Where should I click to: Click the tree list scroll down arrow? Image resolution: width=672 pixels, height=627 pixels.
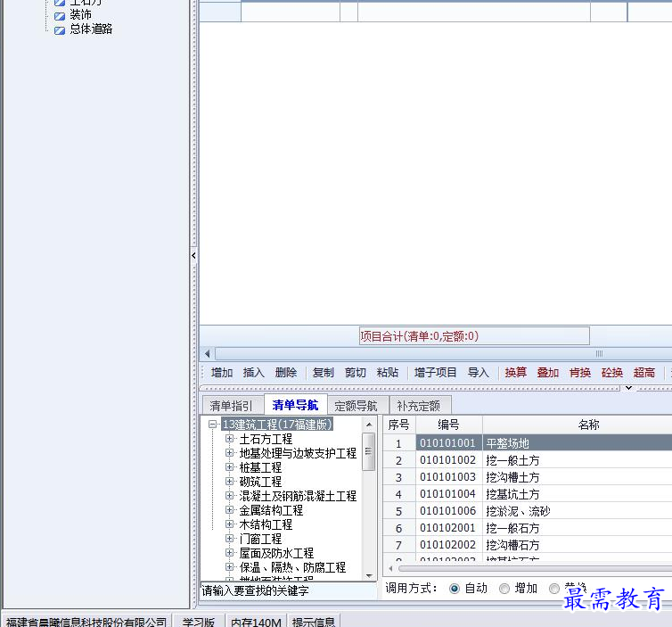click(x=369, y=576)
